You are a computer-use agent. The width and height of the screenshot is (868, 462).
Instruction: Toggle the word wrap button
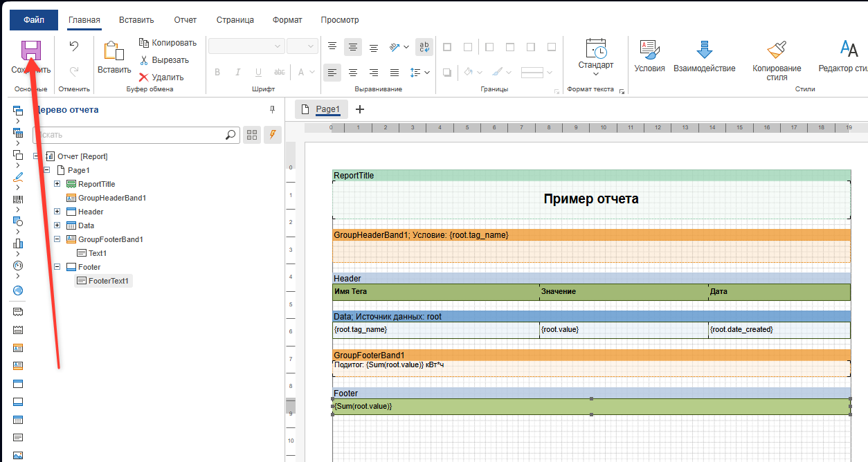click(424, 46)
